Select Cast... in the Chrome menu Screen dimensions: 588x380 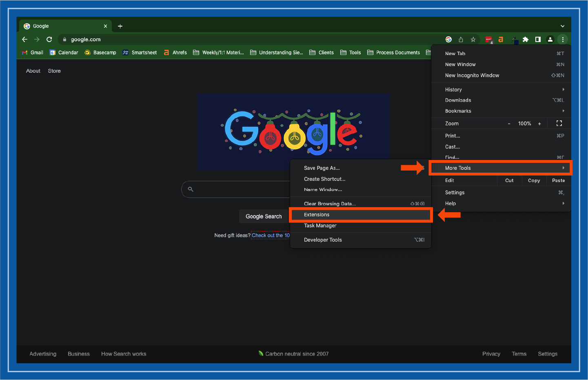click(501, 147)
